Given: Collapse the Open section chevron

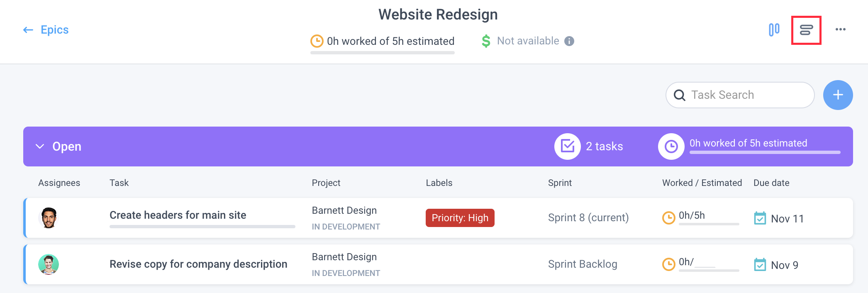Looking at the screenshot, I should 40,146.
